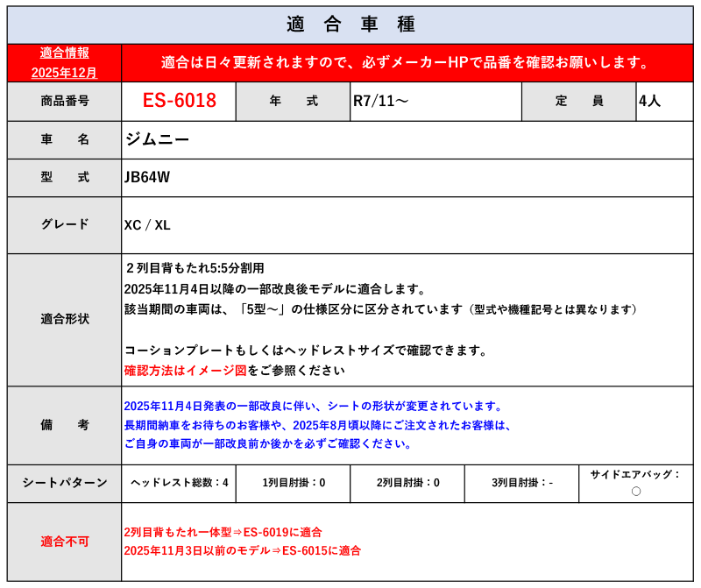Click the circle mark under サイドエアバッグ
This screenshot has width=701, height=588.
pyautogui.click(x=635, y=491)
